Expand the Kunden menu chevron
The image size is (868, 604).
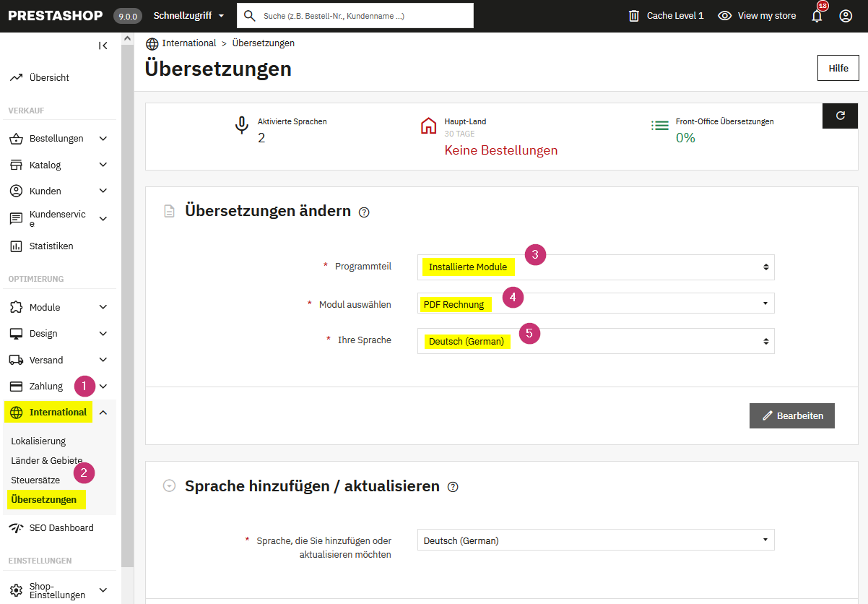pyautogui.click(x=103, y=191)
